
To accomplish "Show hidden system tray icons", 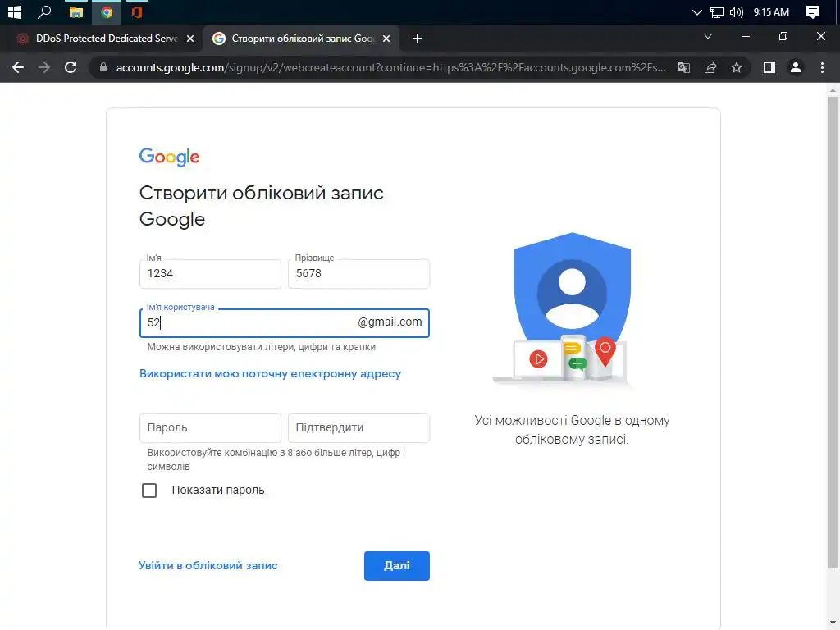I will tap(697, 11).
